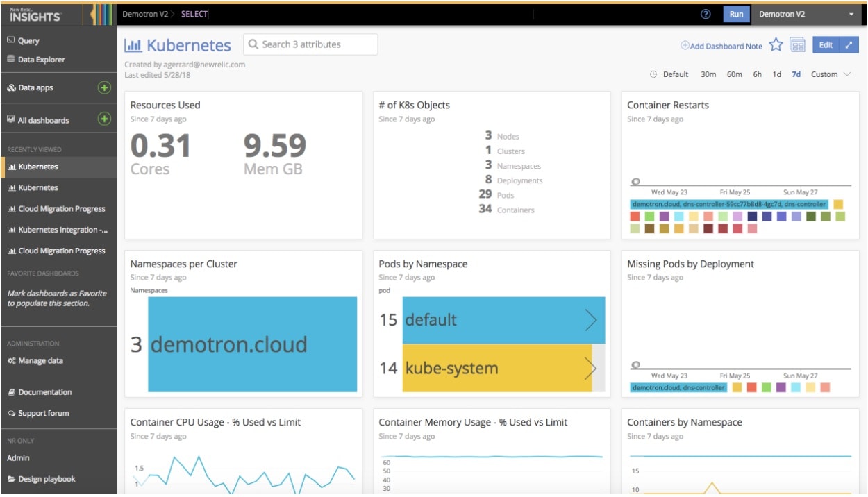
Task: Click Missing Pods demotron.cloud, dns-controller legend
Action: pos(678,388)
